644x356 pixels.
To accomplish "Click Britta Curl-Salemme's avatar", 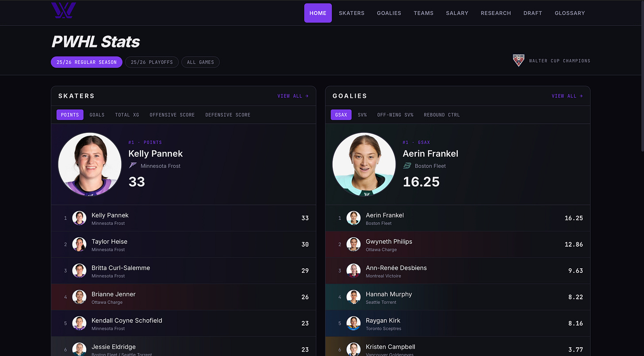I will [79, 271].
